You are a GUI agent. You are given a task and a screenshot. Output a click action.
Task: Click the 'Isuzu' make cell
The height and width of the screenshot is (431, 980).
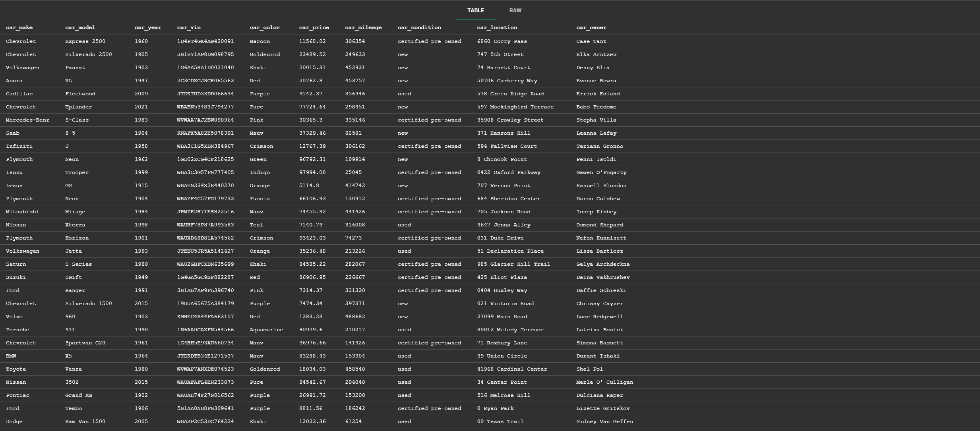14,172
